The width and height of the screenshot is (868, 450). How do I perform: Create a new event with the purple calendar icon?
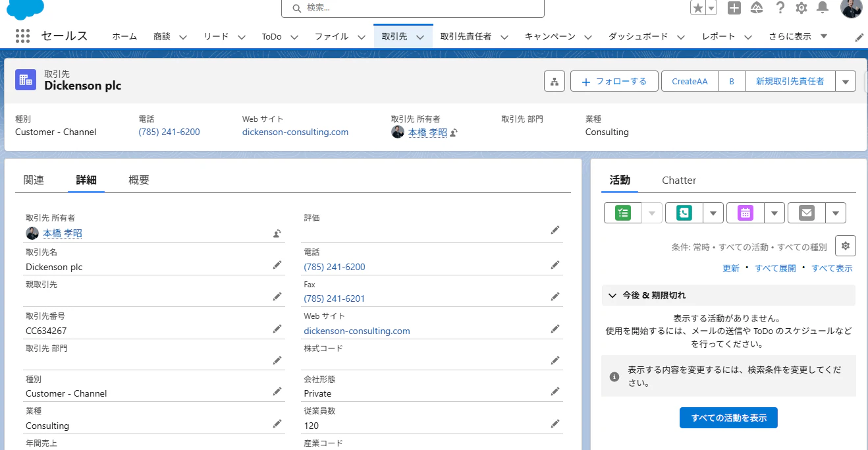745,213
